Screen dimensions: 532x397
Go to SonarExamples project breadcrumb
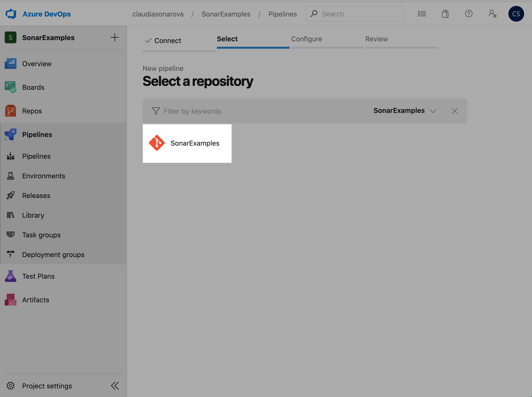[x=226, y=14]
